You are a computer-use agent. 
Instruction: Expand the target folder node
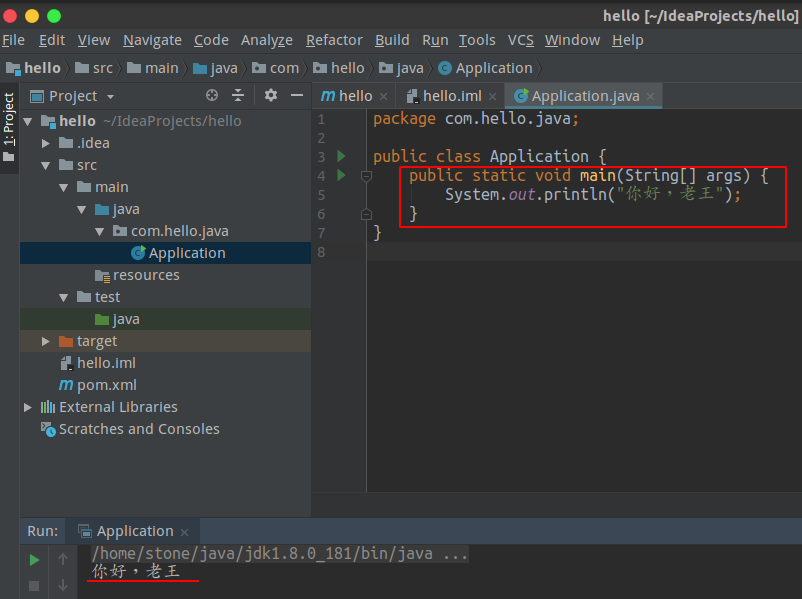44,341
